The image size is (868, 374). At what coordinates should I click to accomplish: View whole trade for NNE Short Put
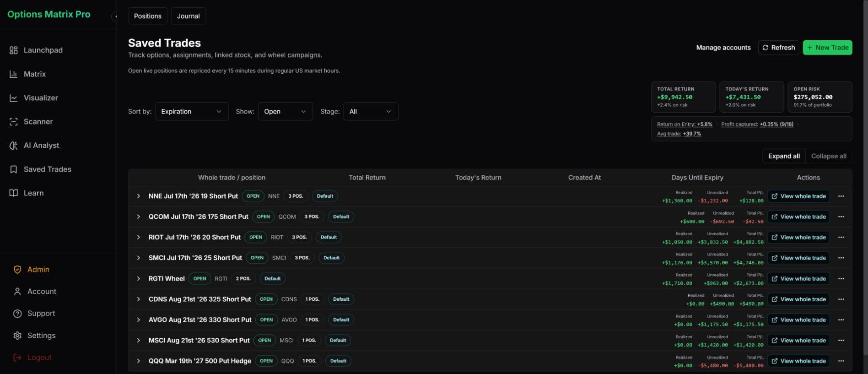click(x=798, y=196)
